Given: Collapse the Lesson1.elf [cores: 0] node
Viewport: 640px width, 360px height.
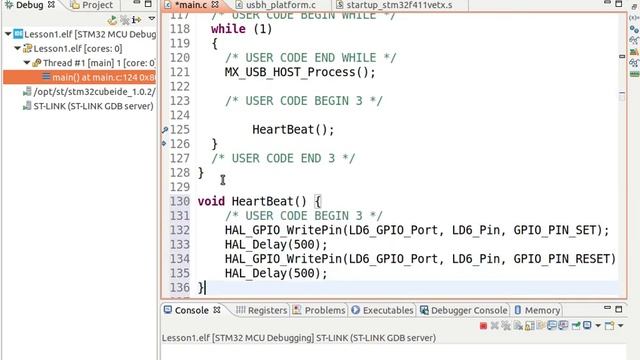Looking at the screenshot, I should (18, 49).
